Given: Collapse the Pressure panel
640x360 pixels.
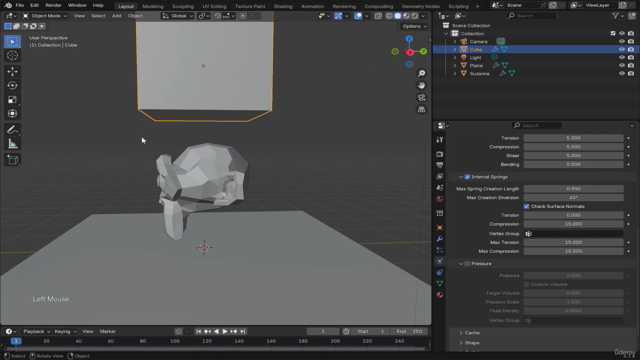Looking at the screenshot, I should coord(461,264).
